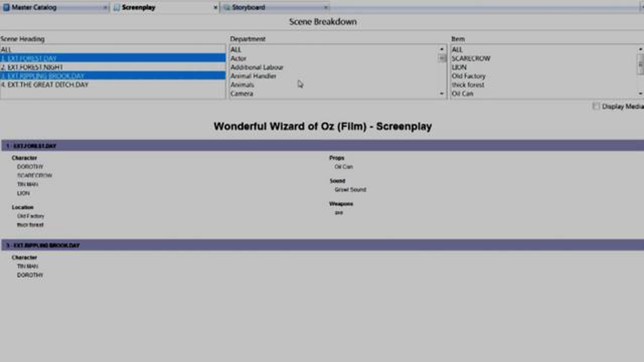This screenshot has height=362, width=644.
Task: Select the Screenplay tab
Action: (x=165, y=8)
